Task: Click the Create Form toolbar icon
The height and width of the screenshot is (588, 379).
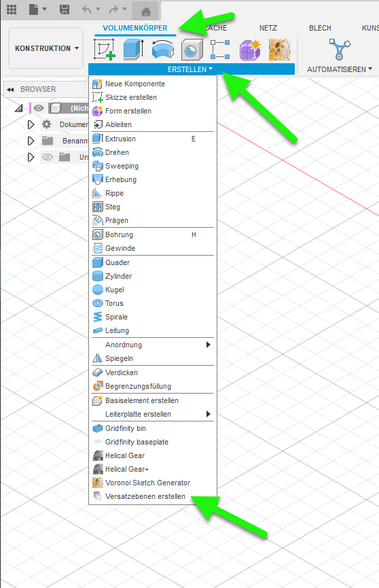Action: pos(250,50)
